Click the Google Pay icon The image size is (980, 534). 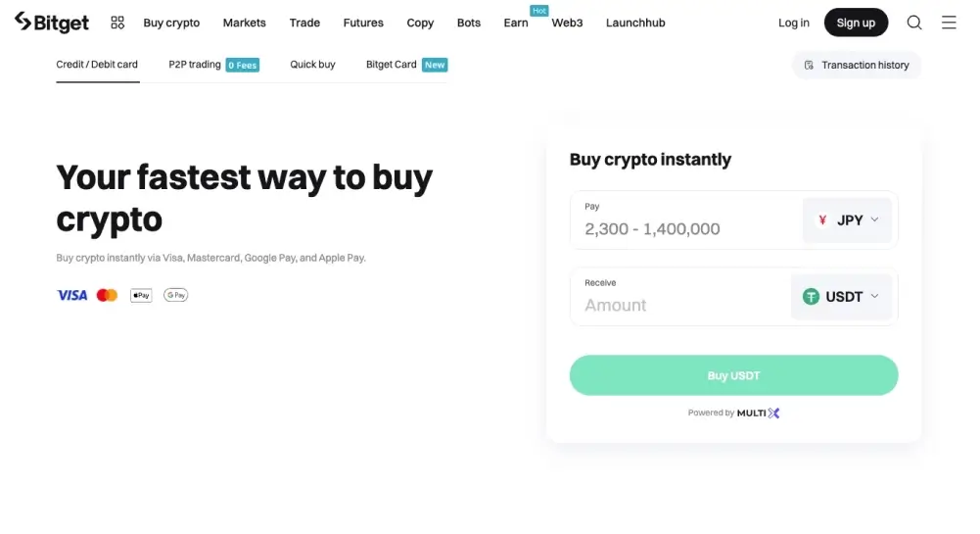click(x=176, y=295)
